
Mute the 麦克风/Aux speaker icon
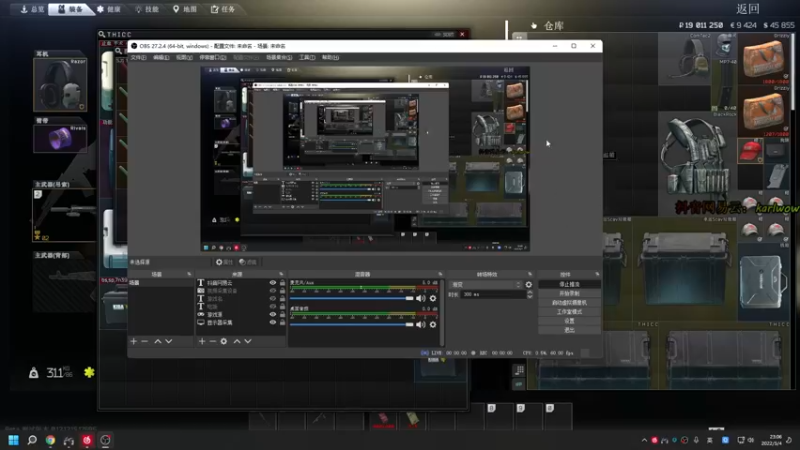[x=421, y=298]
